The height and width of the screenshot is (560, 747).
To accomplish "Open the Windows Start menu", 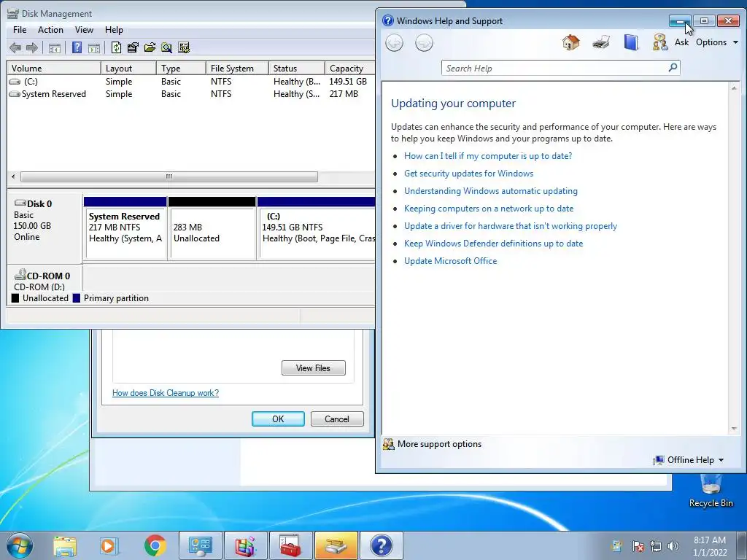I will pos(19,545).
